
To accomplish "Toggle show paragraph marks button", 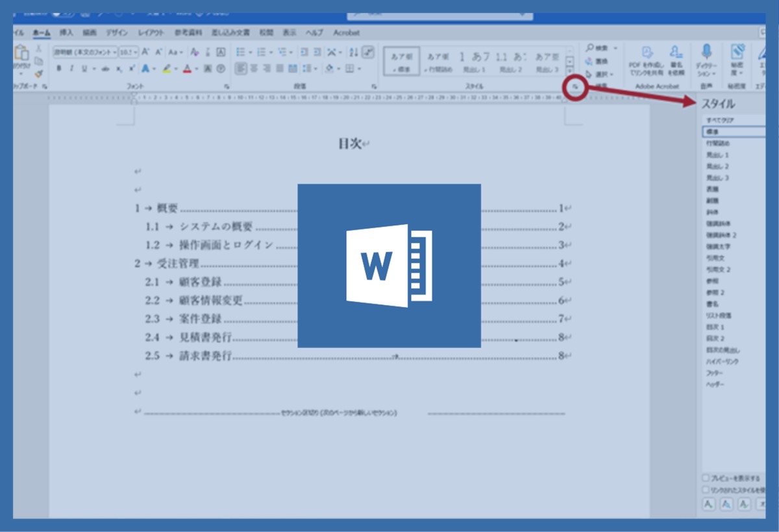I will tap(368, 52).
